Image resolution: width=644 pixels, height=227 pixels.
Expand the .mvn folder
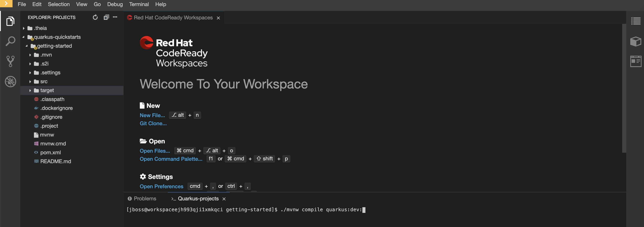[x=30, y=55]
